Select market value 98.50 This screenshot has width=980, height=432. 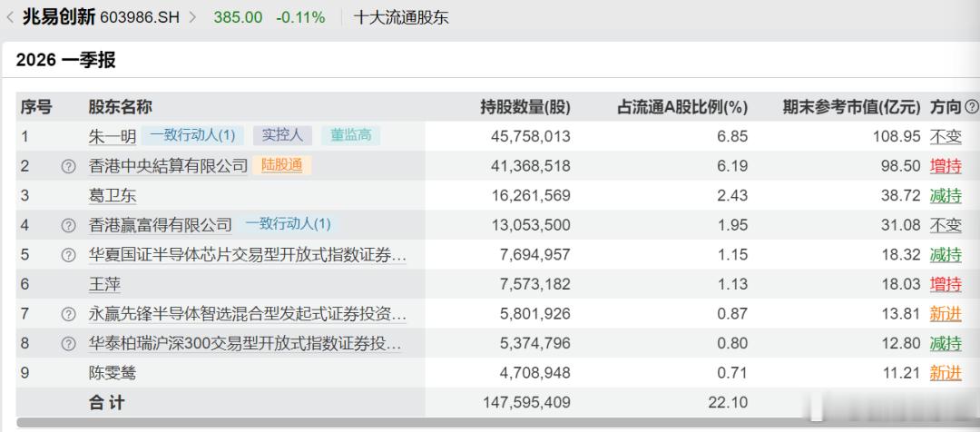pyautogui.click(x=901, y=166)
